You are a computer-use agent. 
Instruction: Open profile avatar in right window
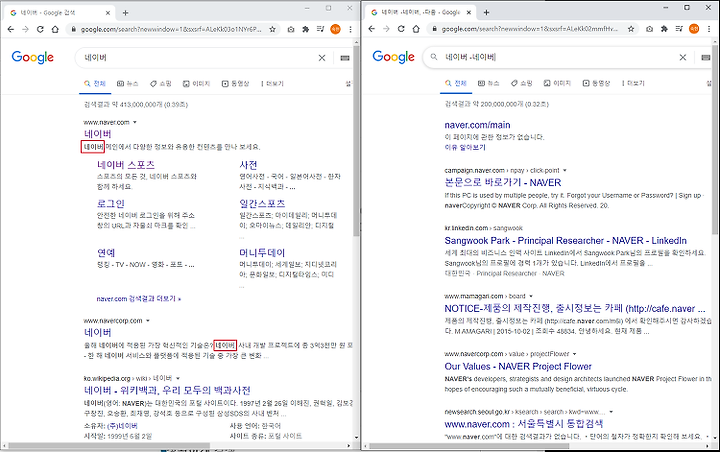click(694, 29)
